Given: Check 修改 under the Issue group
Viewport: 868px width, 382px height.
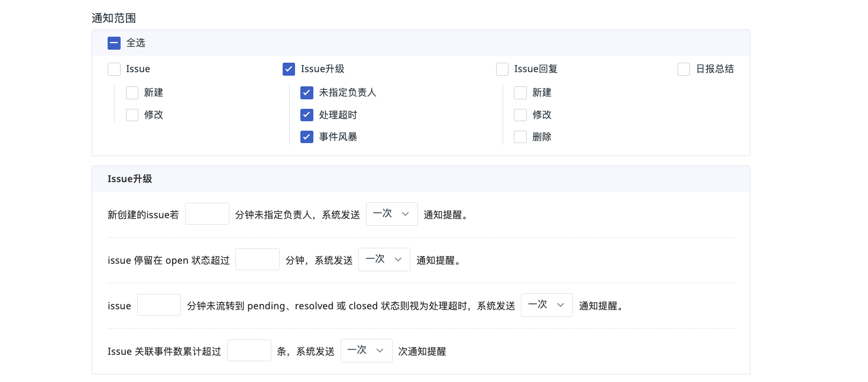Looking at the screenshot, I should click(x=132, y=115).
